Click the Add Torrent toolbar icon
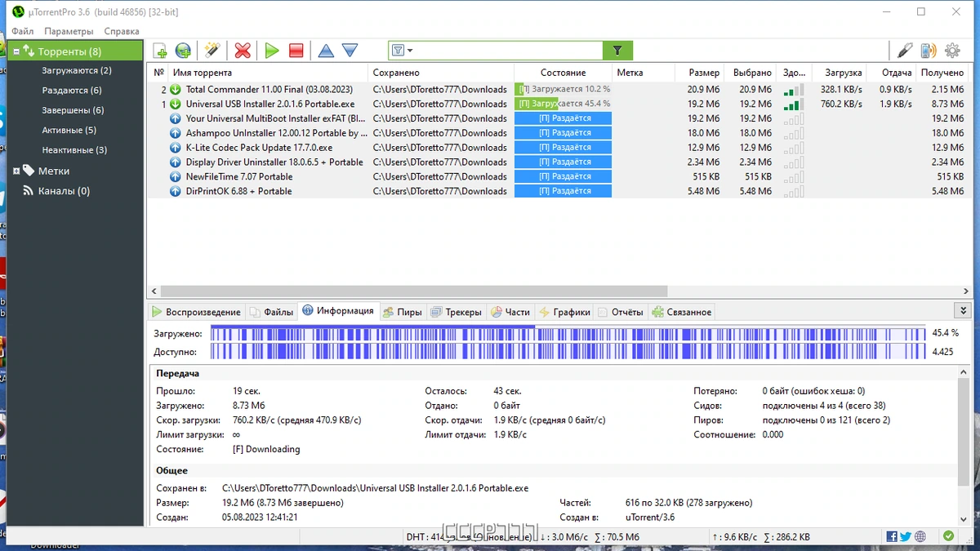980x551 pixels. pos(160,51)
